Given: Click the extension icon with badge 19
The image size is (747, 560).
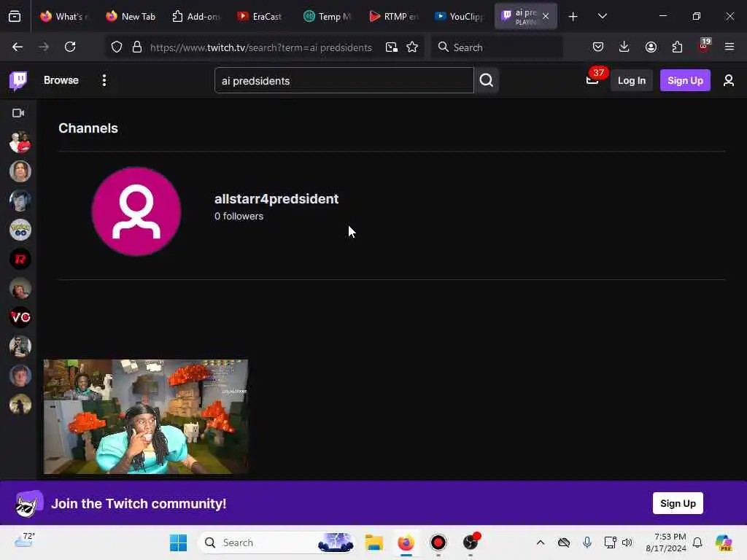Looking at the screenshot, I should [704, 46].
